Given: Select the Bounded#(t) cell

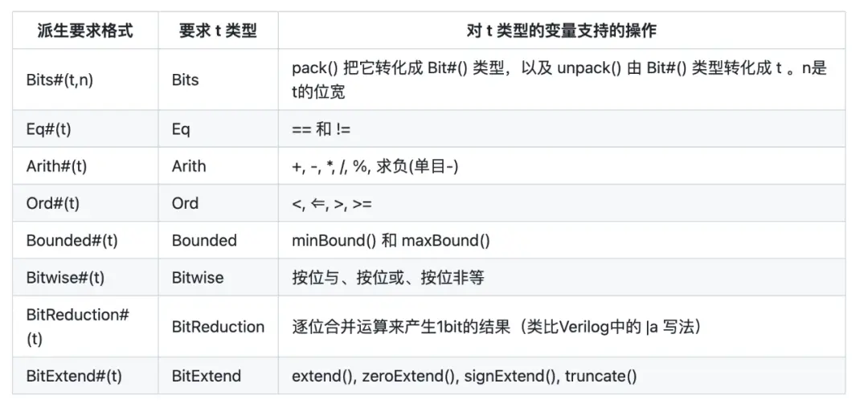Looking at the screenshot, I should 72,240.
